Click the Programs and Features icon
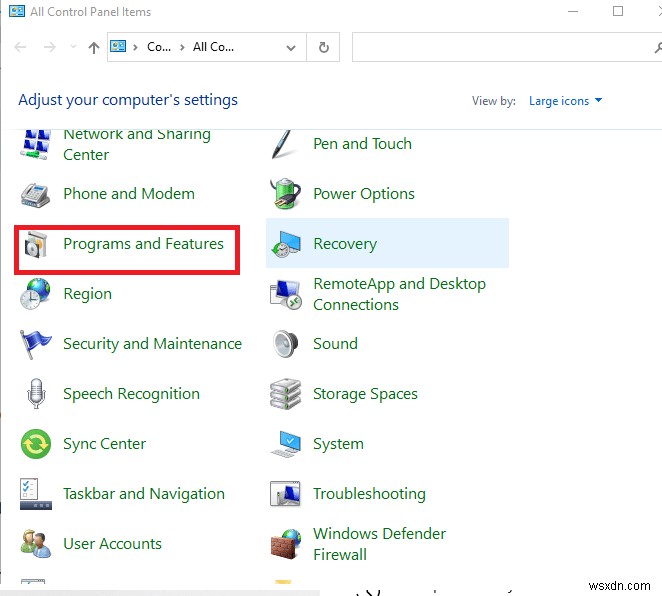This screenshot has height=596, width=662. click(36, 245)
